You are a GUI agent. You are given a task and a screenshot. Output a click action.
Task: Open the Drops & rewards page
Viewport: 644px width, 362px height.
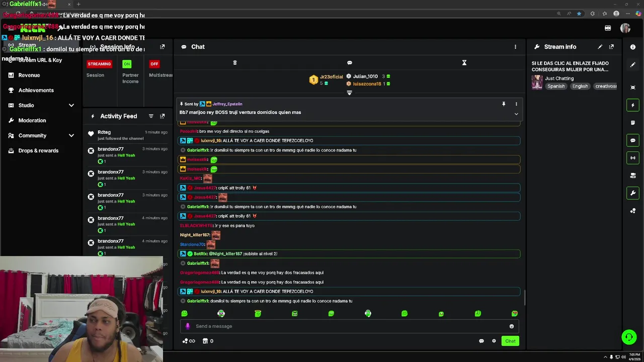[x=38, y=150]
